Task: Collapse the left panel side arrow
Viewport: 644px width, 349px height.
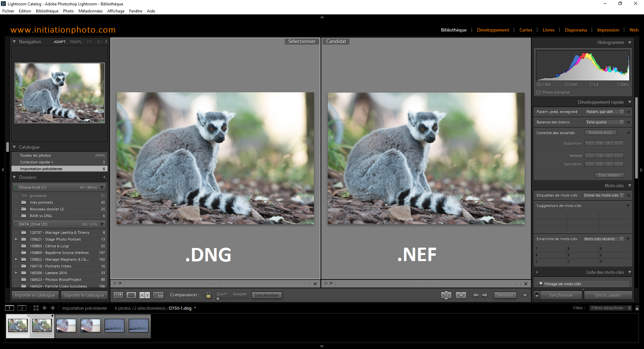Action: click(2, 170)
